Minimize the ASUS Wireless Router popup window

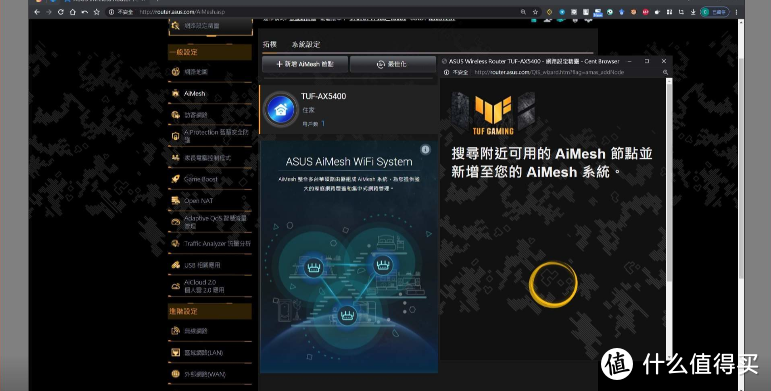tap(630, 61)
